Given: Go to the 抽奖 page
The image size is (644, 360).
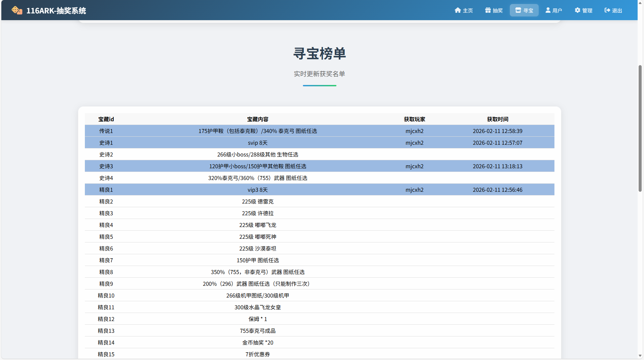Looking at the screenshot, I should (x=497, y=11).
